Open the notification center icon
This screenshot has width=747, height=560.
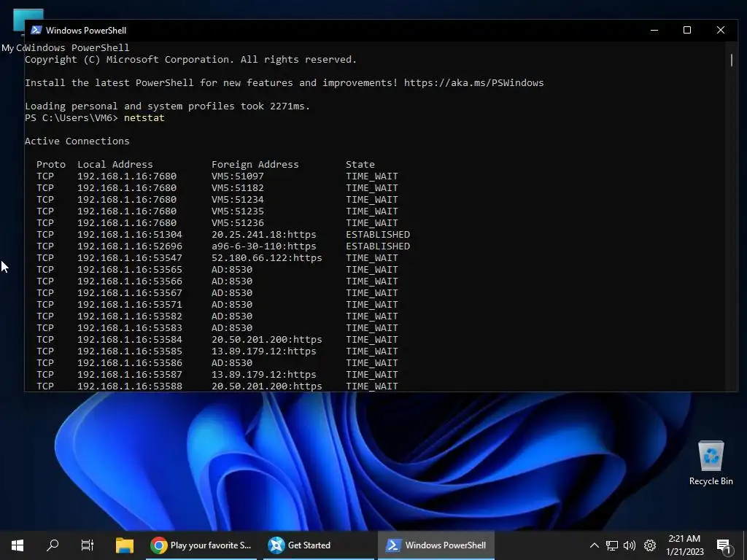coord(724,546)
